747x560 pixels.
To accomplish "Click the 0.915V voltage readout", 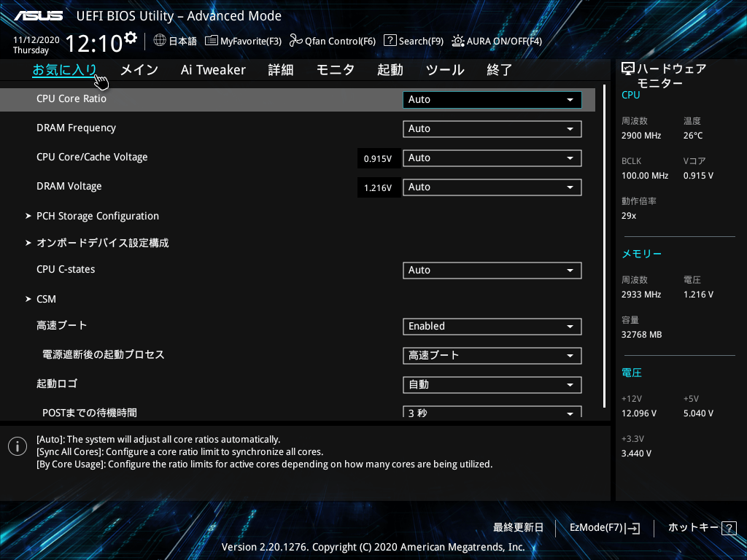I will 379,158.
